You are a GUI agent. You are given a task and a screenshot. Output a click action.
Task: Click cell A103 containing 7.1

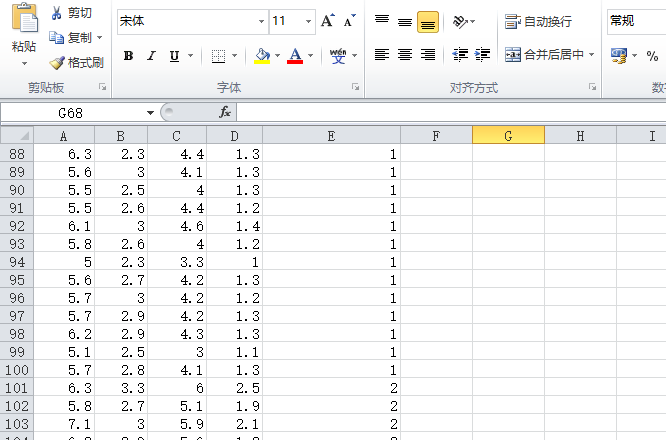[64, 424]
